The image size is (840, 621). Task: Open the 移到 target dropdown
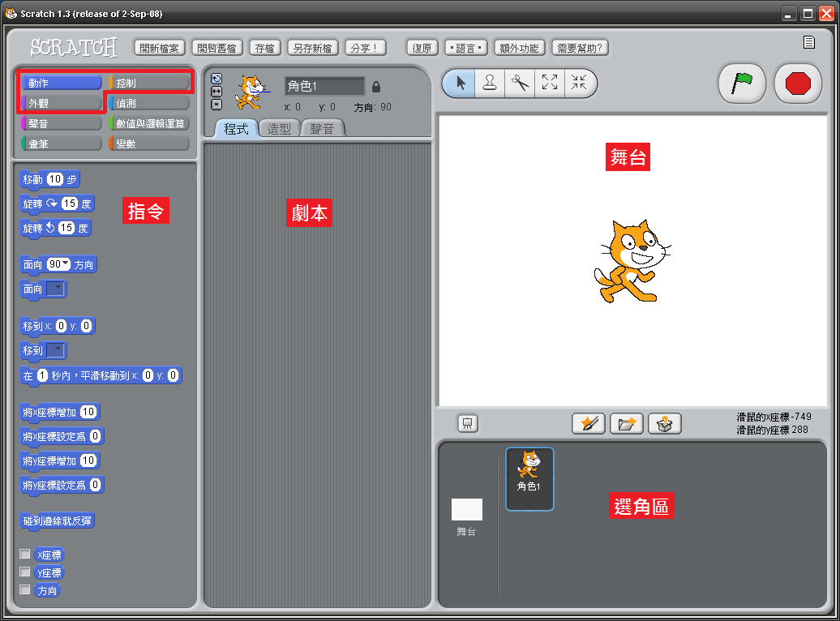pyautogui.click(x=56, y=350)
